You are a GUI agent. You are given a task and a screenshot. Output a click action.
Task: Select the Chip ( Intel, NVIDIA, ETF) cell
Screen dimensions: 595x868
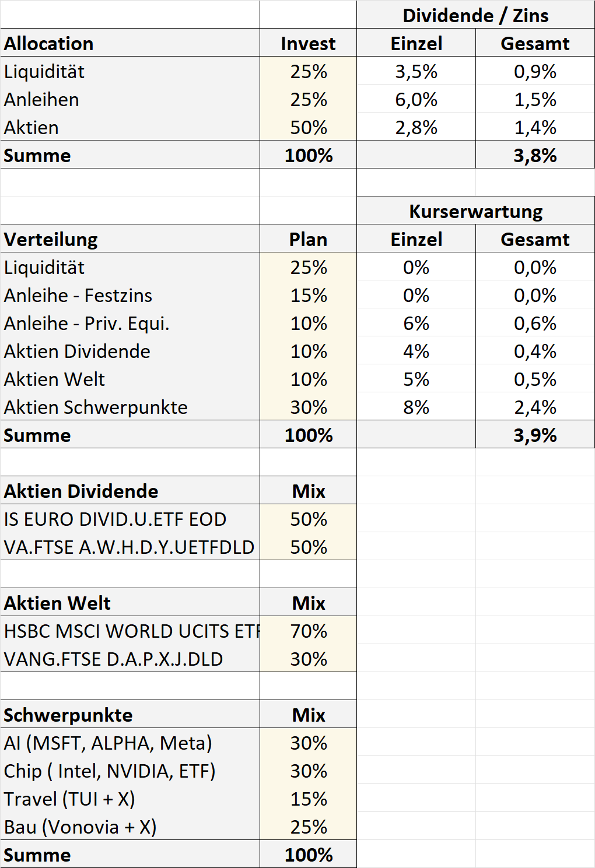110,771
